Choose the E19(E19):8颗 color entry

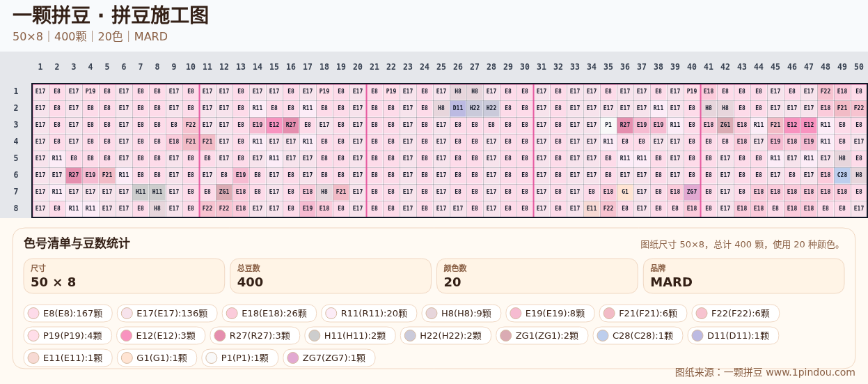click(550, 314)
